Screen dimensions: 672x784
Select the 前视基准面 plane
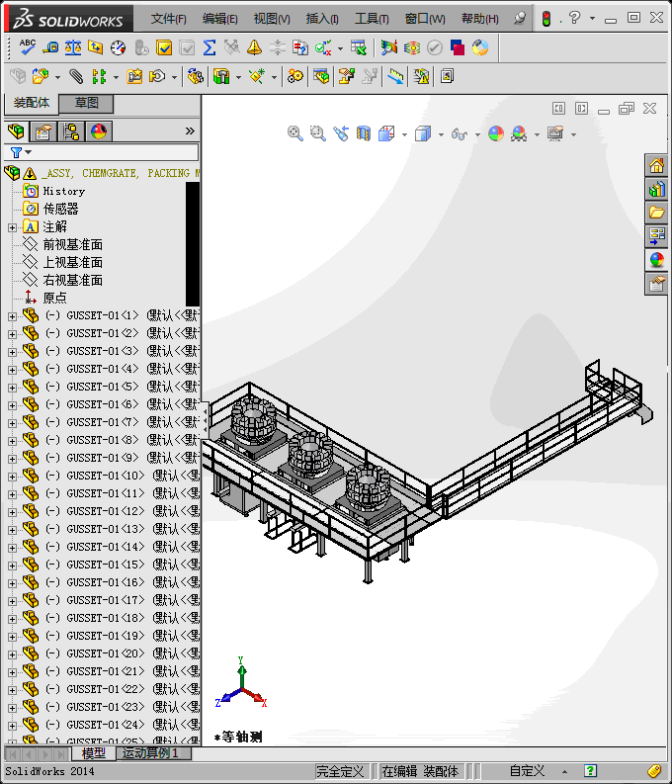click(72, 244)
